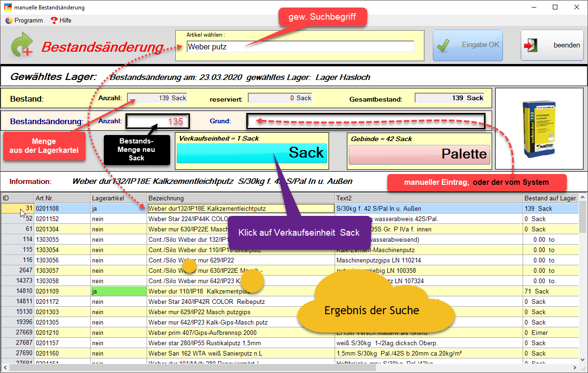Click the reserviert field showing 0 Sack
The image size is (588, 373).
tap(280, 98)
